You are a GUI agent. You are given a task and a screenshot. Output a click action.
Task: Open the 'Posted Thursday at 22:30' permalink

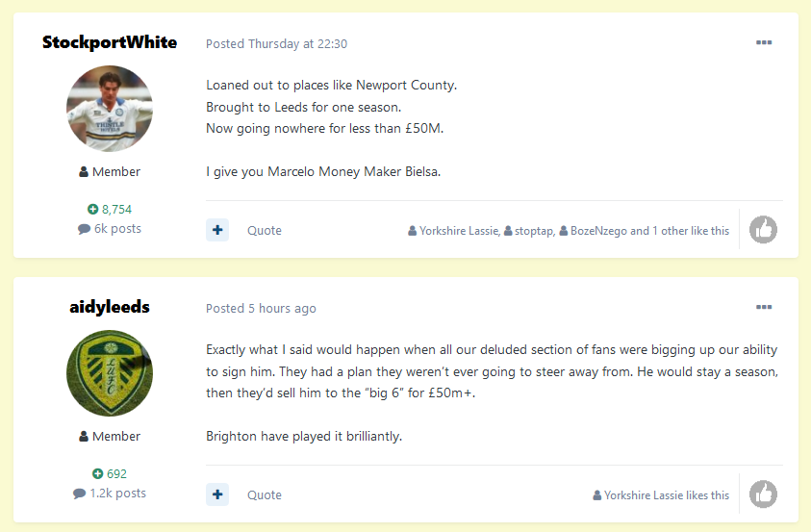(277, 44)
